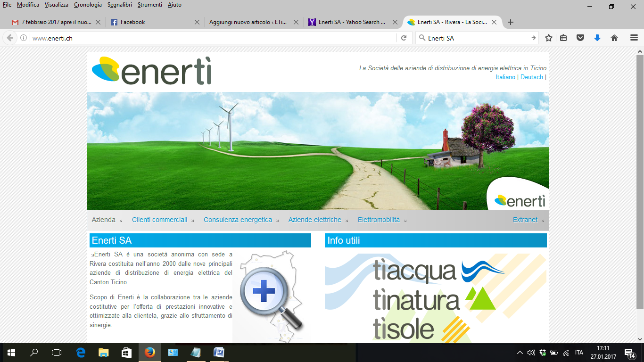Close the active Enerti SA - Rivera tab
The height and width of the screenshot is (362, 644).
(x=494, y=22)
